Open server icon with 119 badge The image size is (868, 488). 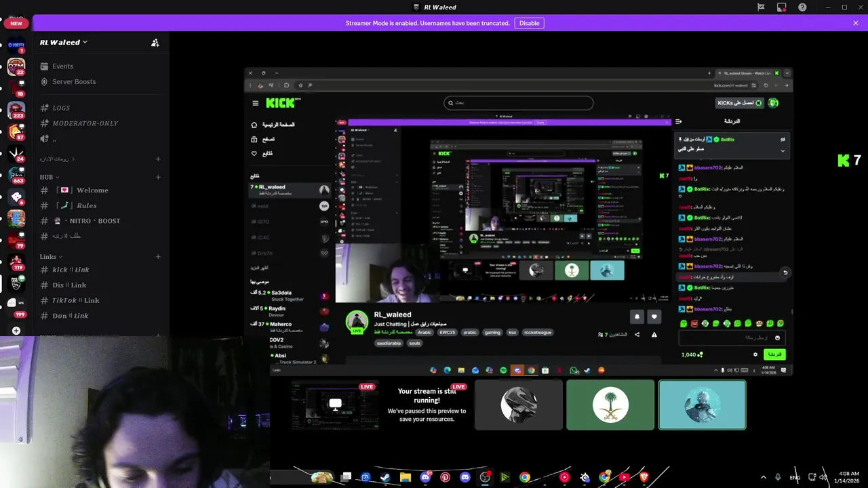[16, 262]
